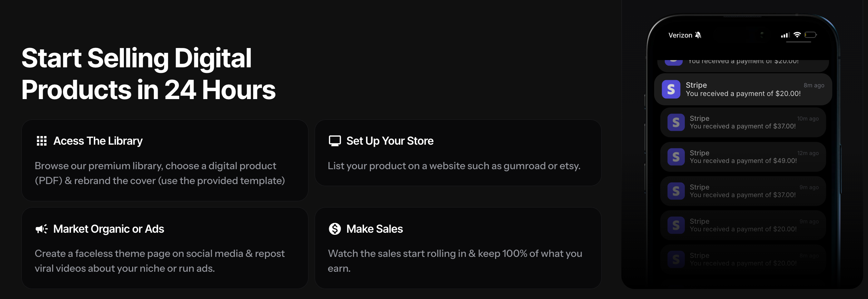
Task: Open the $49.00 Stripe payment notification
Action: (743, 157)
